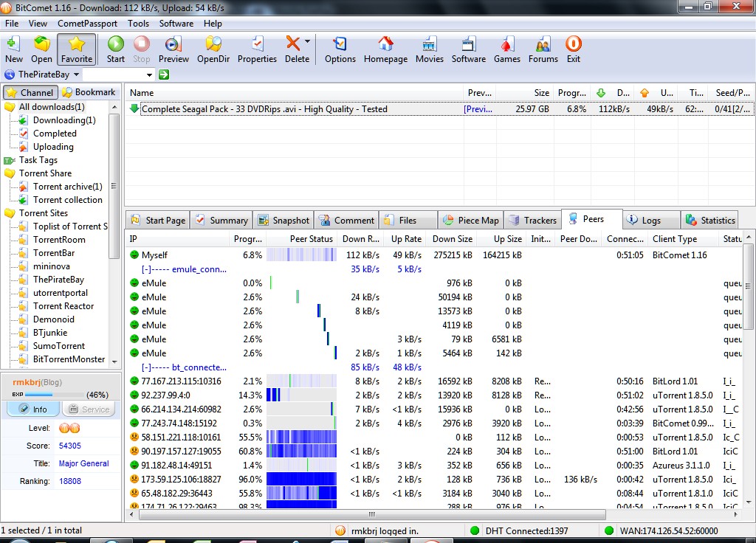
Task: Open the Delete dropdown arrow
Action: (307, 42)
